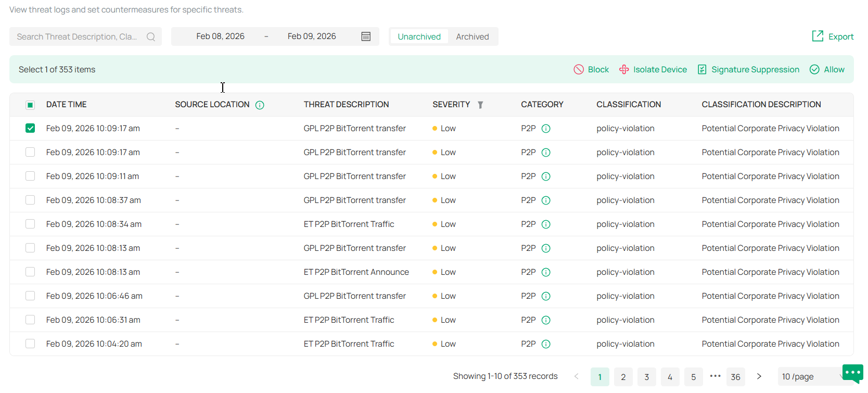Click the CLASSIFICATION column header
868x393 pixels.
point(629,105)
